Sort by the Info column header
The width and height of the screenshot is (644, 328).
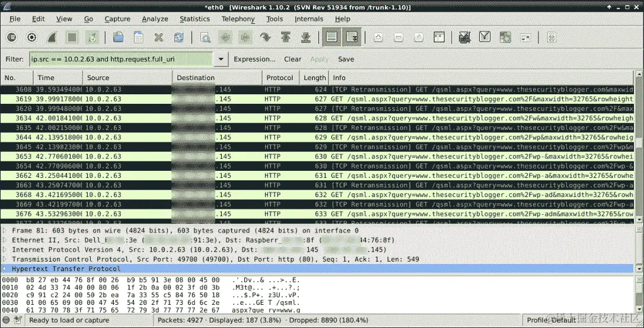pos(482,78)
